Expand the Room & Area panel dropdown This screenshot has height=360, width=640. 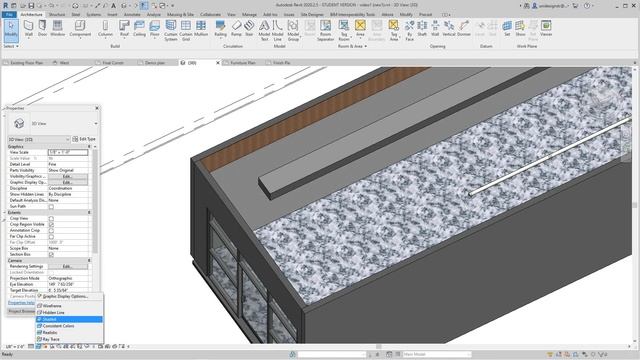pos(352,46)
